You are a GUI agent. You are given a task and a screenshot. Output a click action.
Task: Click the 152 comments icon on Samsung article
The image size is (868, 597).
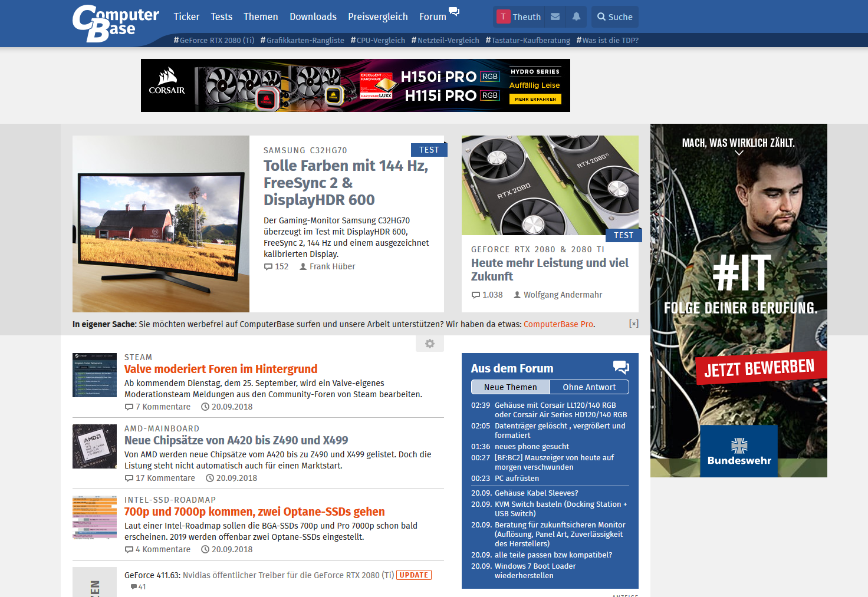(268, 266)
